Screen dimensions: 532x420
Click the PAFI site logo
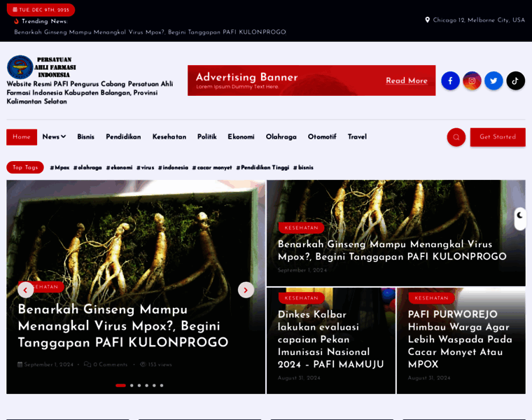pos(41,67)
